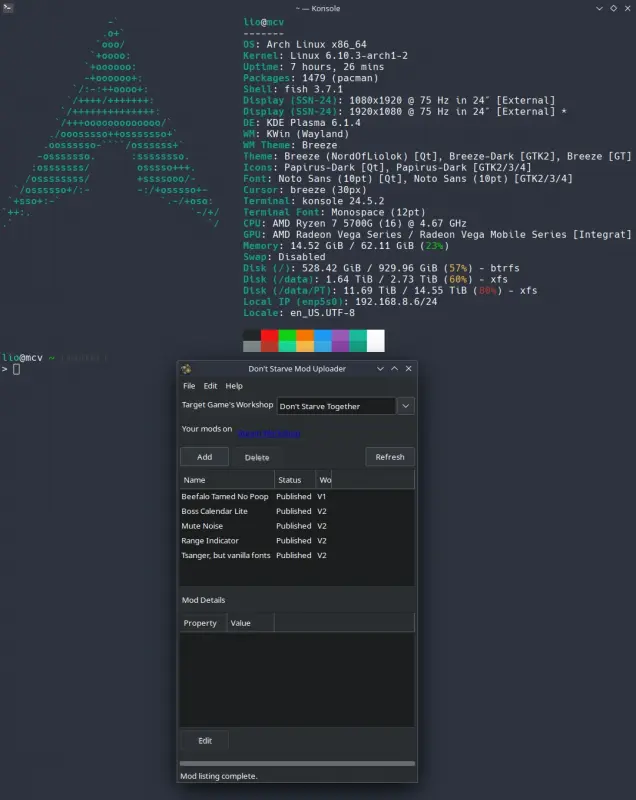The height and width of the screenshot is (800, 636).
Task: Hit Refresh to reload the mod list
Action: click(389, 457)
